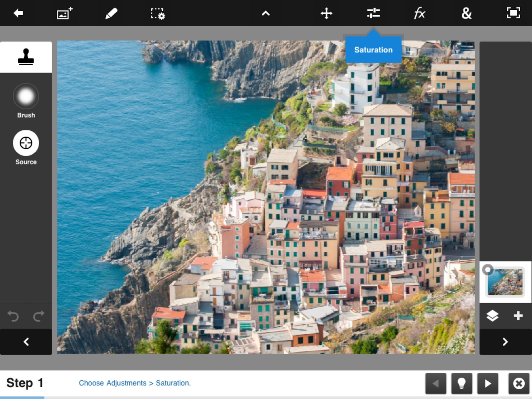Choose Saturation from Adjustments popup
The width and height of the screenshot is (532, 399).
coord(373,50)
